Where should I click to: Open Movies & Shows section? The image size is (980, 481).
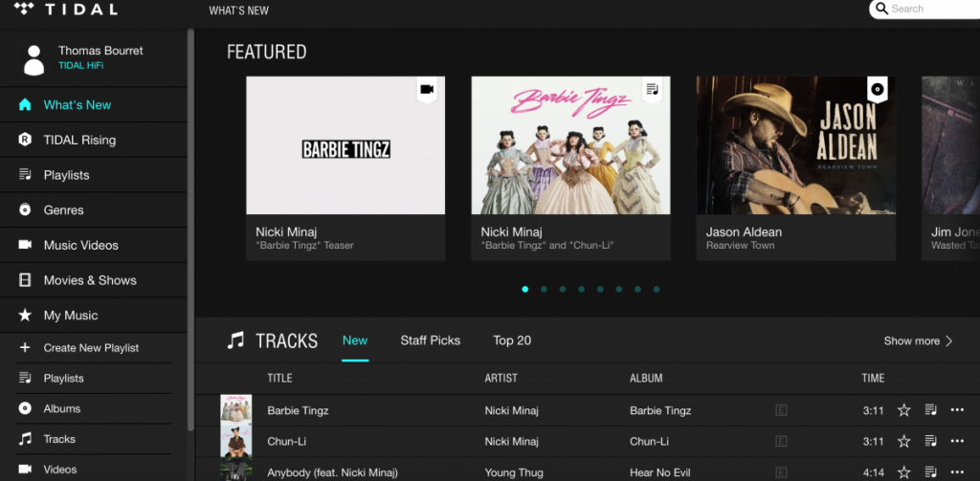(x=90, y=280)
